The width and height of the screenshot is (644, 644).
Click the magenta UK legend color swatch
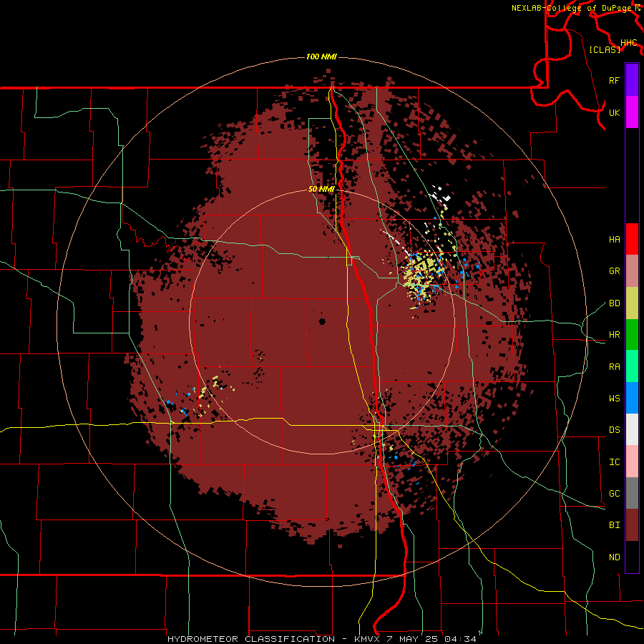point(632,112)
